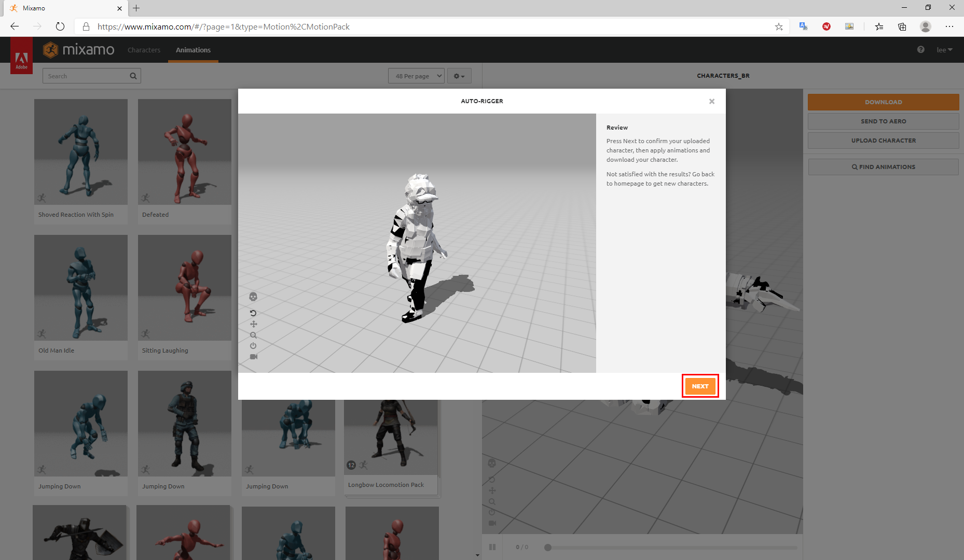This screenshot has width=964, height=560.
Task: Pause playback in the main viewer
Action: 492,547
